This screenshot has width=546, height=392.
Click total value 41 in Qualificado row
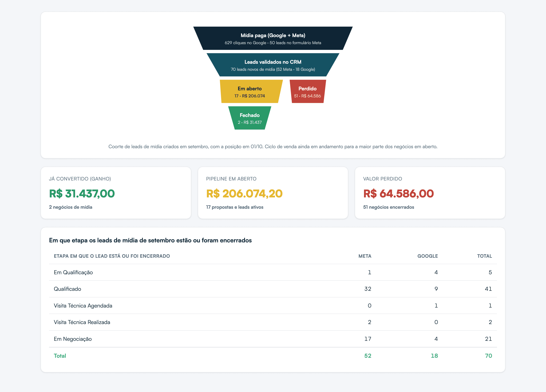coord(488,289)
